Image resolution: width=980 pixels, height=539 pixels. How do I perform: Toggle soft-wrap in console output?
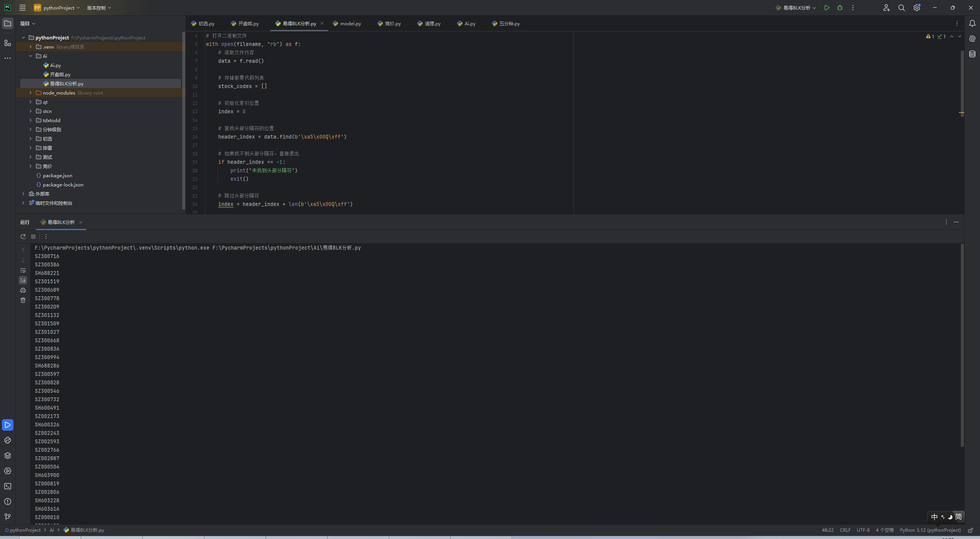pyautogui.click(x=23, y=270)
